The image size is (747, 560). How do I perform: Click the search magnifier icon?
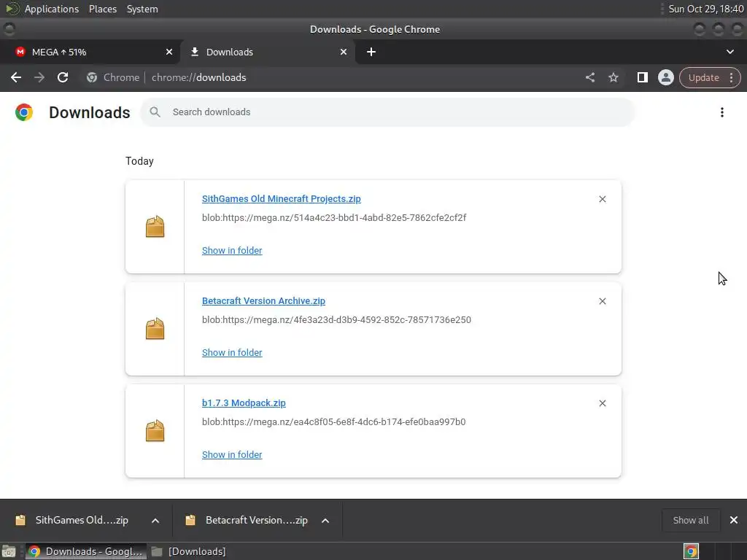pos(155,112)
